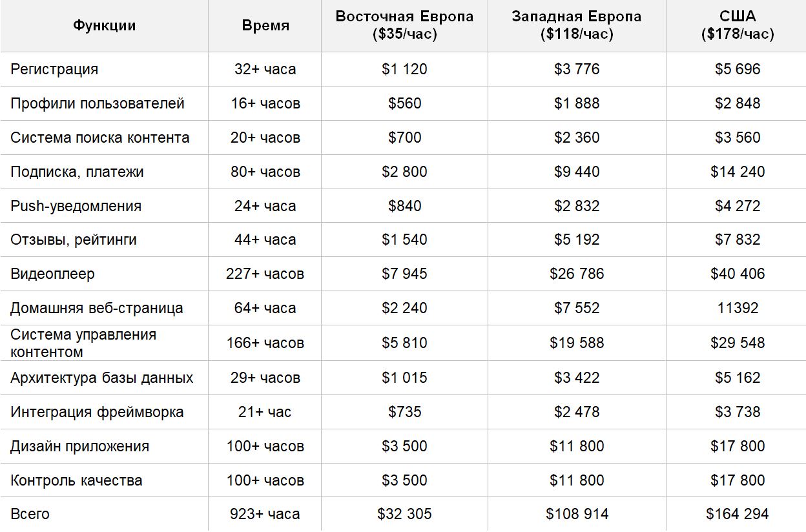Click the "11392" USA cost cell

738,308
